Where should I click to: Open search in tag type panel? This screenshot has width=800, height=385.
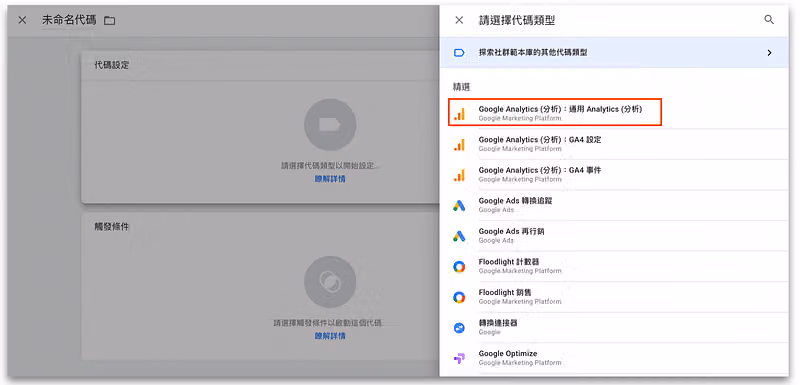coord(769,20)
